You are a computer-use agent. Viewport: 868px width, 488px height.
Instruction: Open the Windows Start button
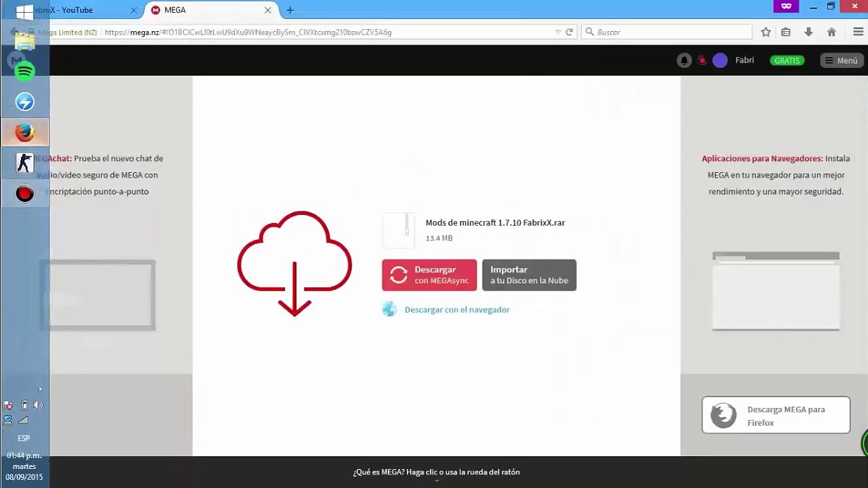(x=24, y=12)
